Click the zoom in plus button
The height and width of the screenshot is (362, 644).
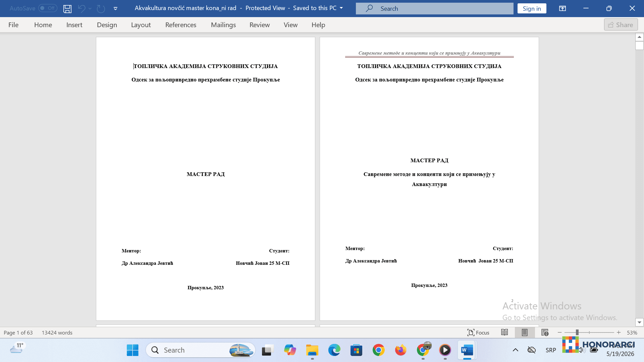(619, 333)
